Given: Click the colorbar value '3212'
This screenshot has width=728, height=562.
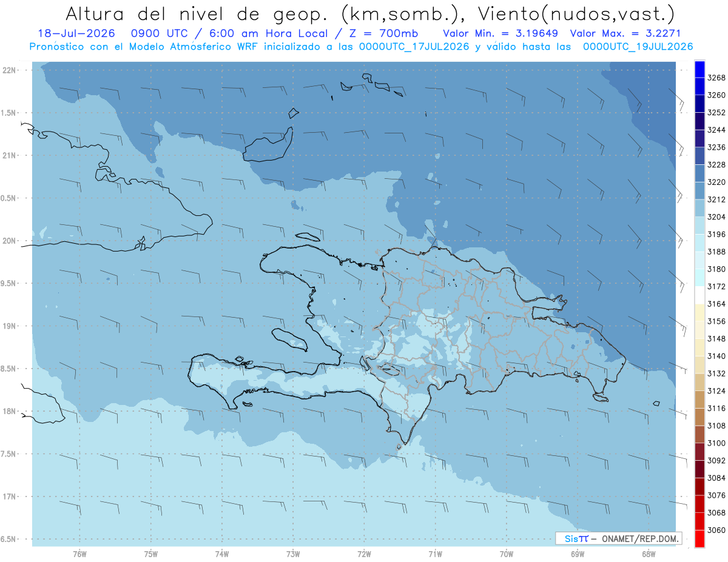Looking at the screenshot, I should [716, 199].
